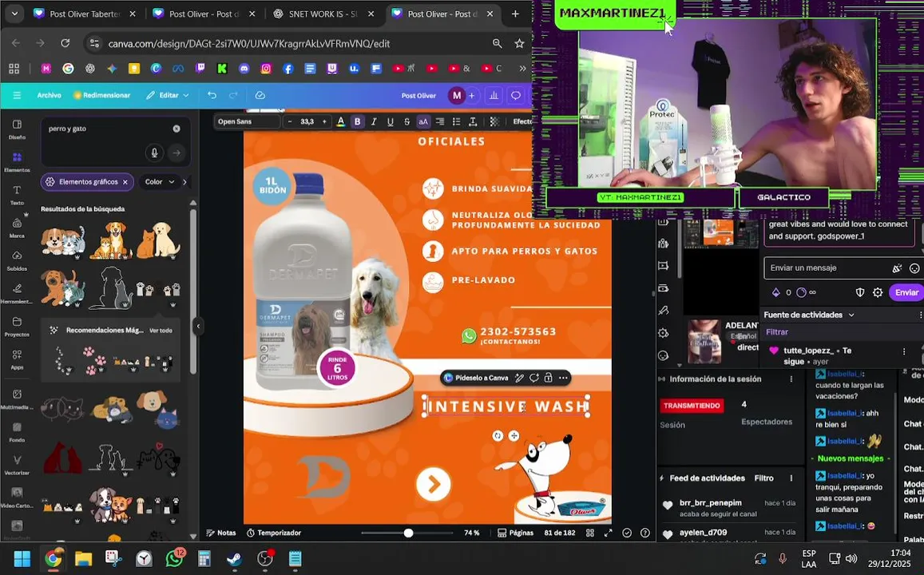Viewport: 924px width, 575px height.
Task: Open emote picker in Twitch chat
Action: [x=914, y=268]
